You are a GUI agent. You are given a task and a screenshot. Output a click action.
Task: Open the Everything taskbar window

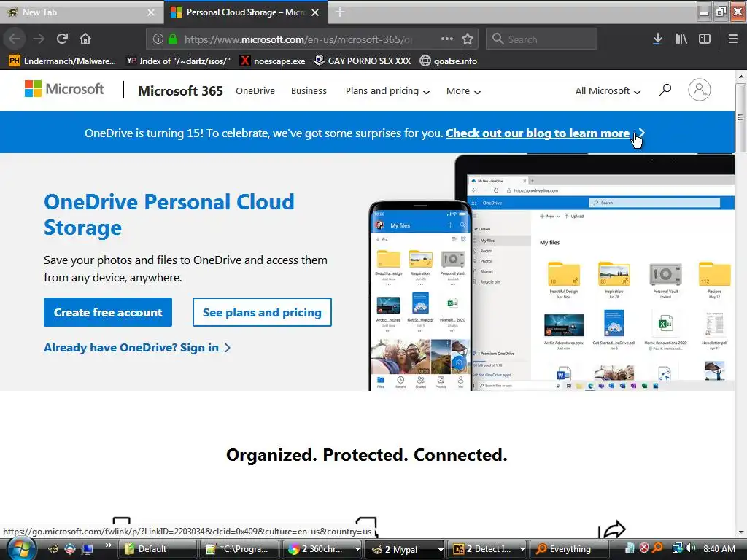[x=569, y=549]
